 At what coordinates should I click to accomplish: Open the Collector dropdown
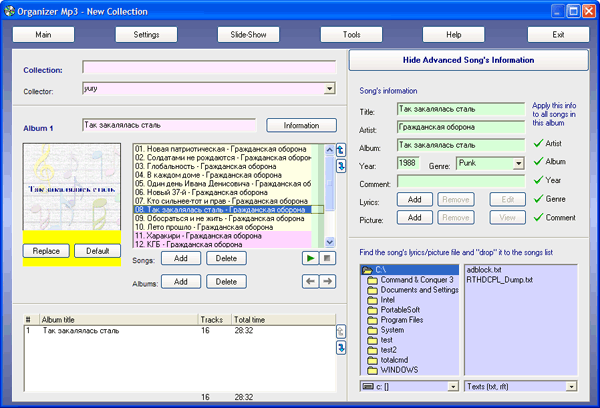point(329,89)
